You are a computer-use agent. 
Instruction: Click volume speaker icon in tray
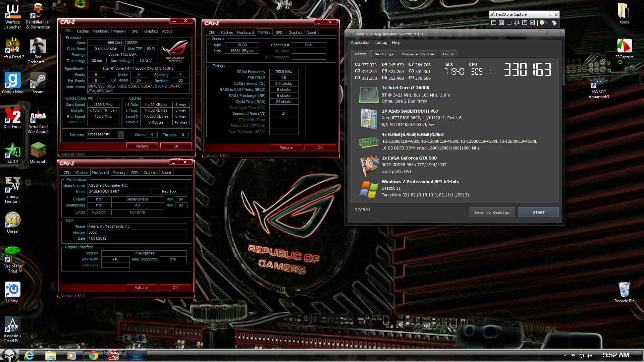tap(589, 356)
